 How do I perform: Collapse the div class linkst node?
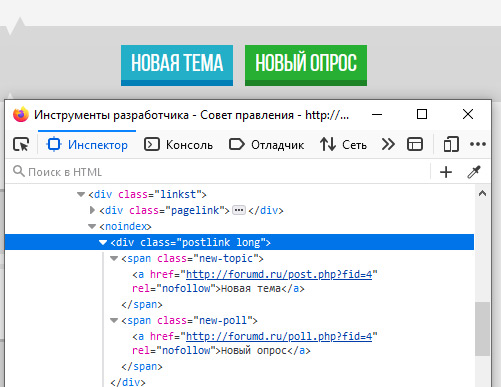(x=80, y=194)
